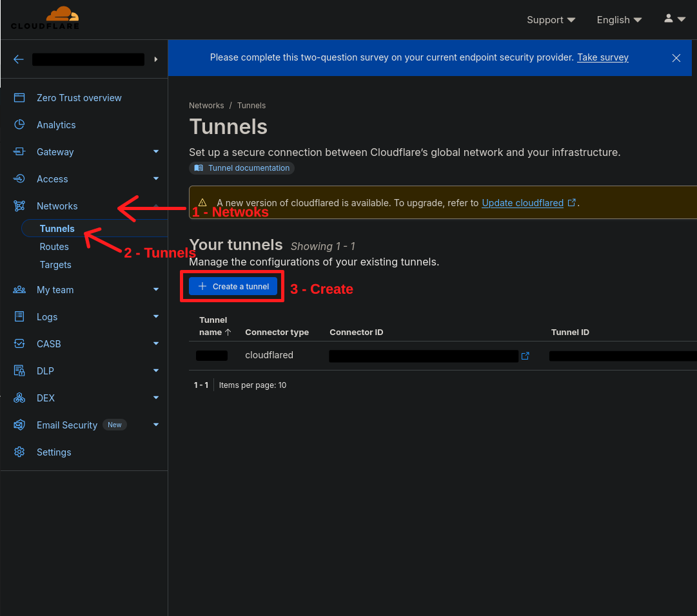Click the Gateway icon
Image resolution: width=697 pixels, height=616 pixels.
[x=19, y=152]
